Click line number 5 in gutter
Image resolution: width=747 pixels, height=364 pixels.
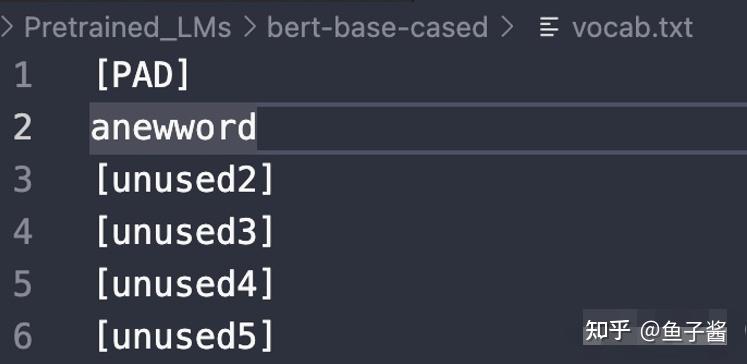coord(23,284)
